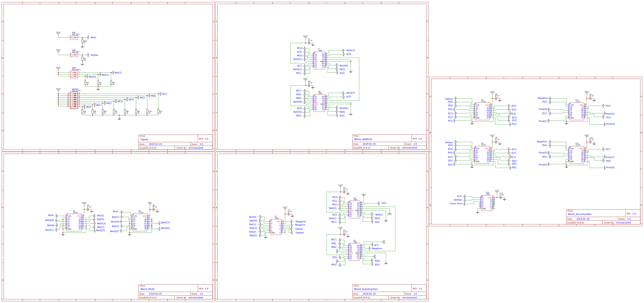Screen dimensions: 644x303
Task: Click resistor R11 on the Inputs sheet
Action: pyautogui.click(x=158, y=111)
